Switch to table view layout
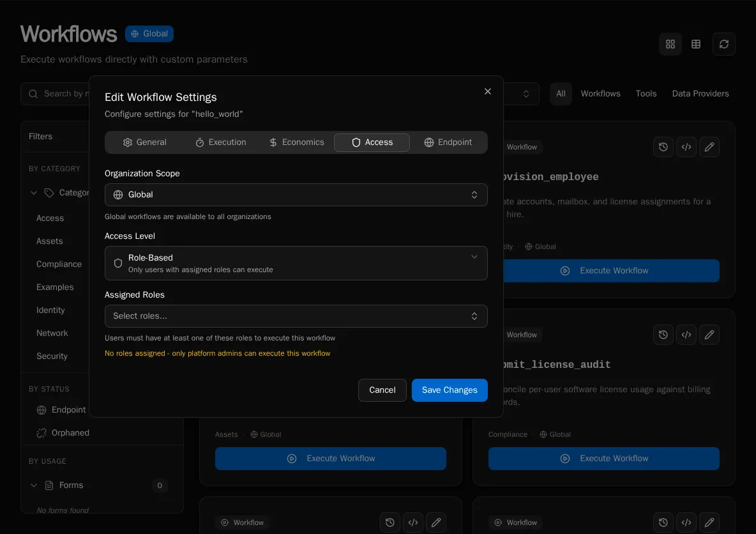Screen dimensions: 756x534 click(696, 44)
